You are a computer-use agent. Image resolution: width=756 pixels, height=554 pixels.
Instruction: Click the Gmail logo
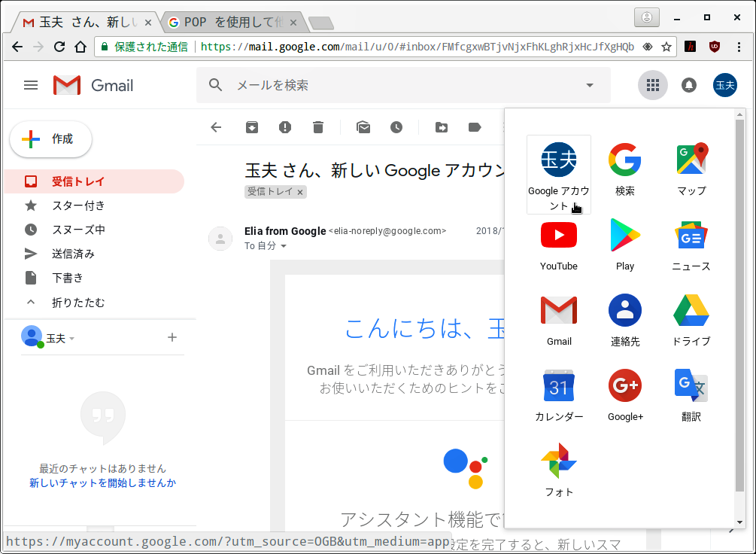click(93, 85)
